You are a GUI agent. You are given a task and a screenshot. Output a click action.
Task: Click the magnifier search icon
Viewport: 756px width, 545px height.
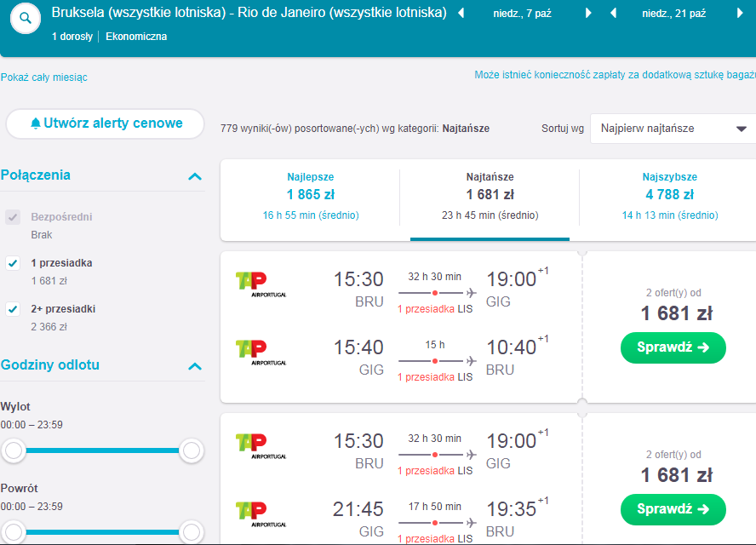point(25,19)
